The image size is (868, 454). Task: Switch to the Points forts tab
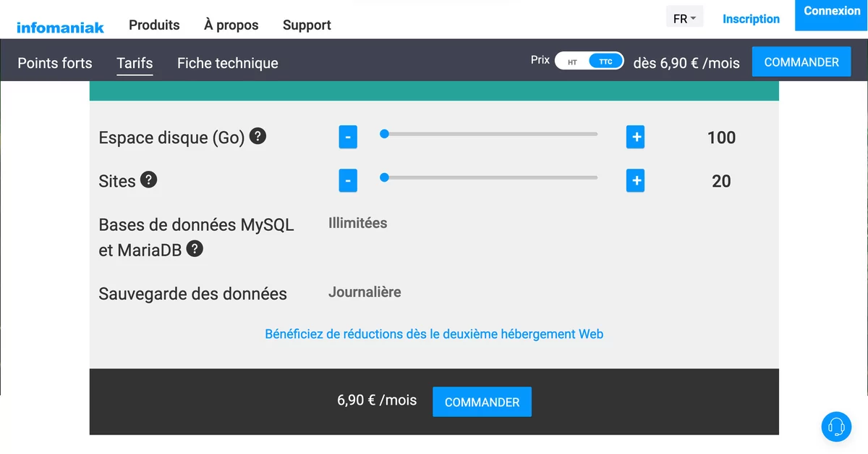pos(55,63)
